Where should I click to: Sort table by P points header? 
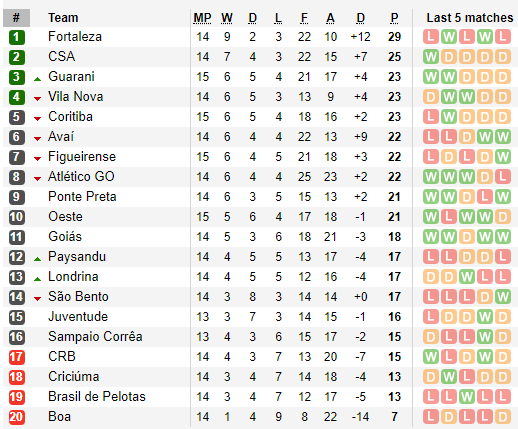tap(394, 18)
